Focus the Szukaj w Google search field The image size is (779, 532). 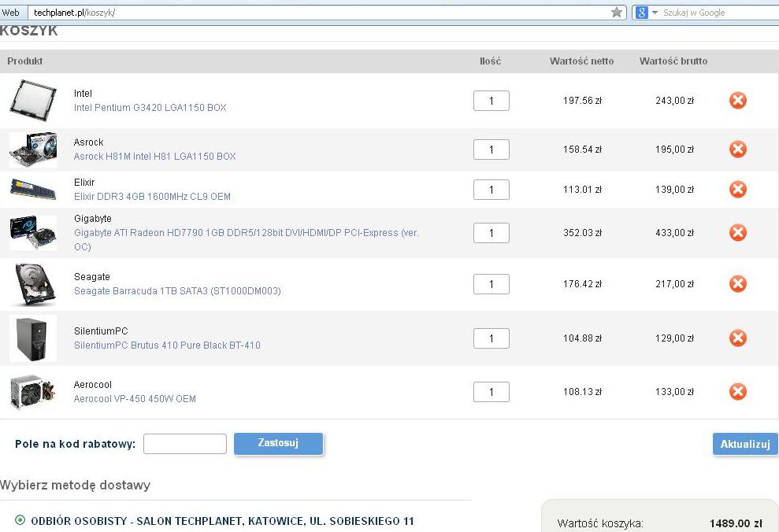point(719,13)
